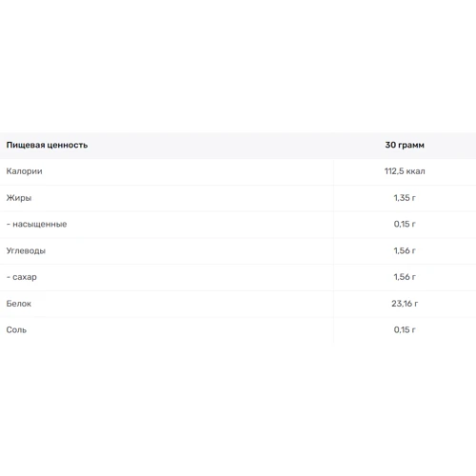Click the word 'Пищевая' in table header
Viewport: 476px width, 476px height.
tap(26, 146)
